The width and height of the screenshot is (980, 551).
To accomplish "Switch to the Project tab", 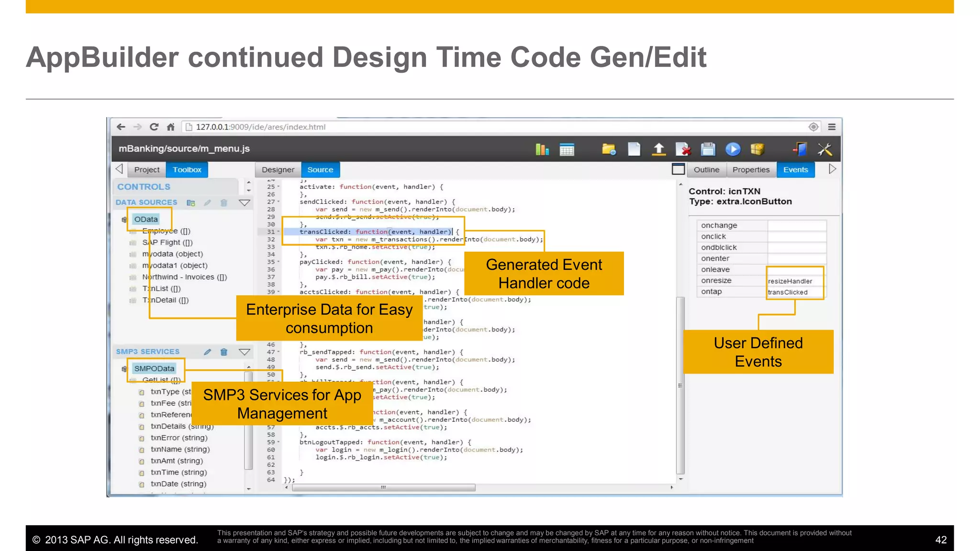I will coord(147,170).
